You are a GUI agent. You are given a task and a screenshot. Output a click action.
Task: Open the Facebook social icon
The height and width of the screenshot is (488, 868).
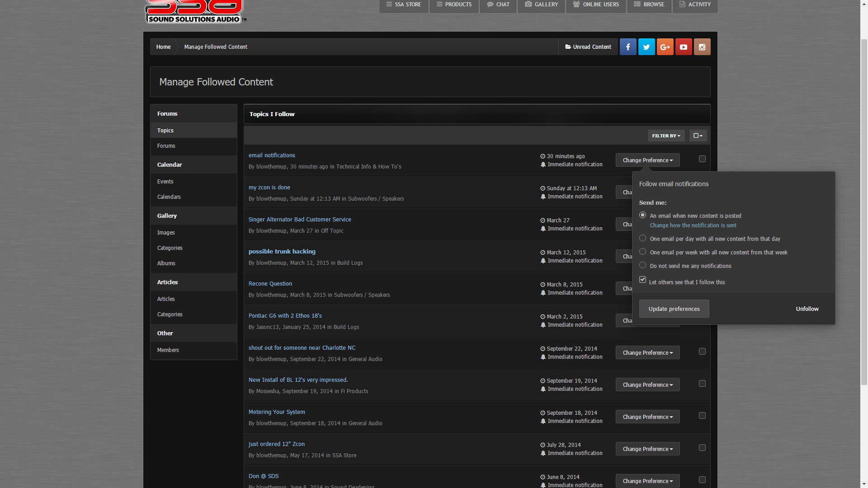click(x=628, y=47)
